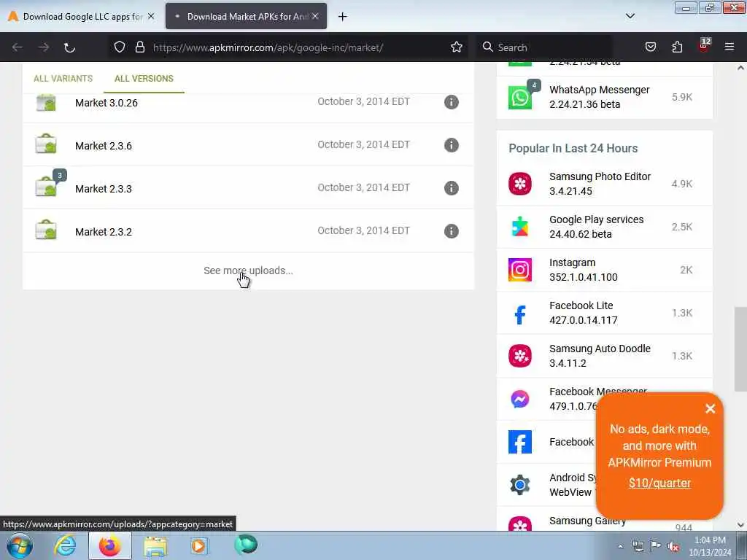Open the Windows Start menu
This screenshot has width=747, height=560.
click(x=20, y=545)
